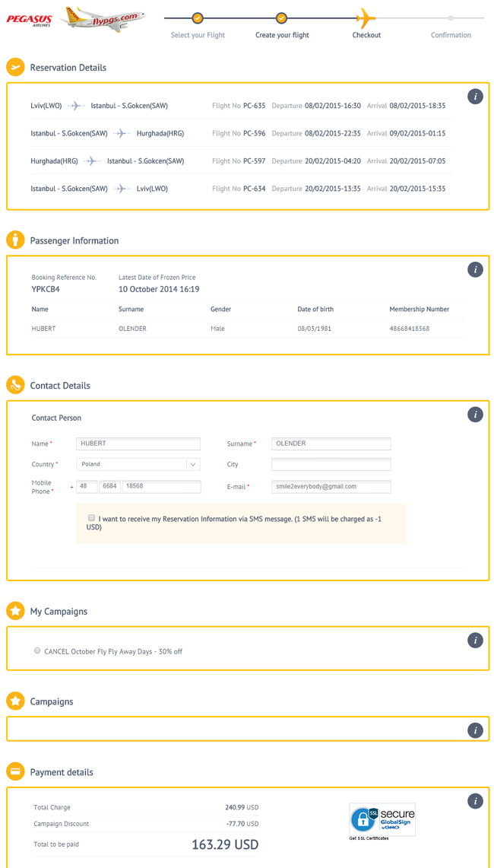Click the empty City input field
The width and height of the screenshot is (494, 868).
click(x=331, y=464)
